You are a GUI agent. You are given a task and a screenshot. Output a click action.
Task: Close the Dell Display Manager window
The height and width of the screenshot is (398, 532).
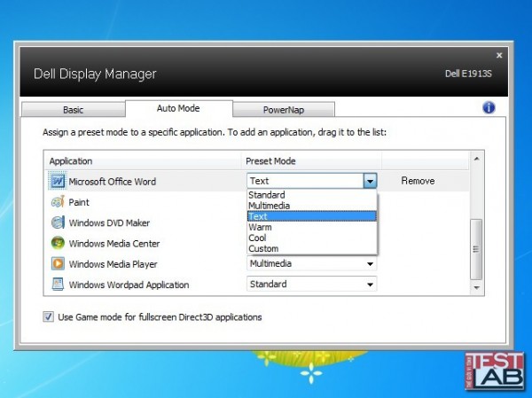[499, 55]
